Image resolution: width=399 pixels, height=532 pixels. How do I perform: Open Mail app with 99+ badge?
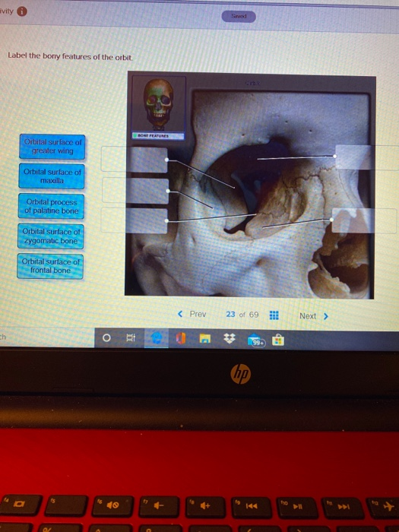(x=256, y=340)
